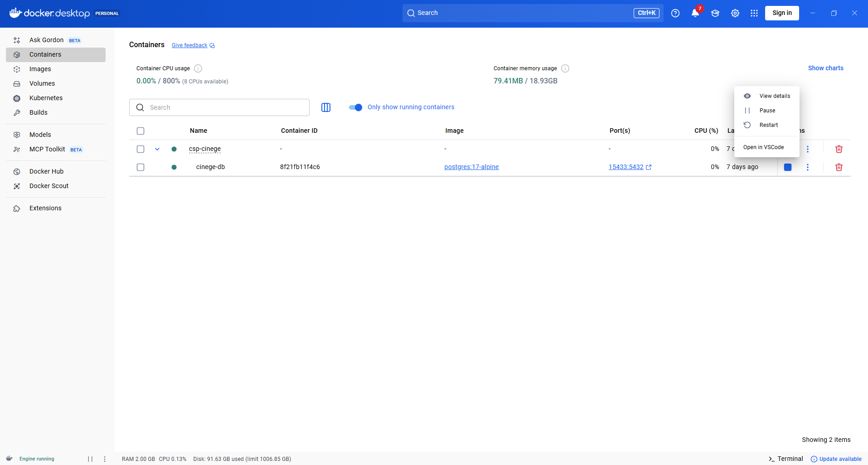Sort by the Container ID column header
This screenshot has height=465, width=868.
click(x=299, y=131)
